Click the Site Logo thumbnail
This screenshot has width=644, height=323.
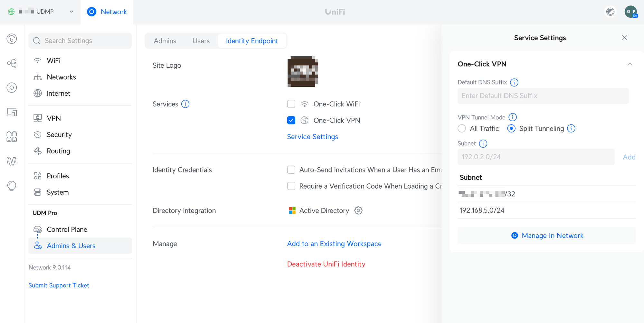(303, 72)
